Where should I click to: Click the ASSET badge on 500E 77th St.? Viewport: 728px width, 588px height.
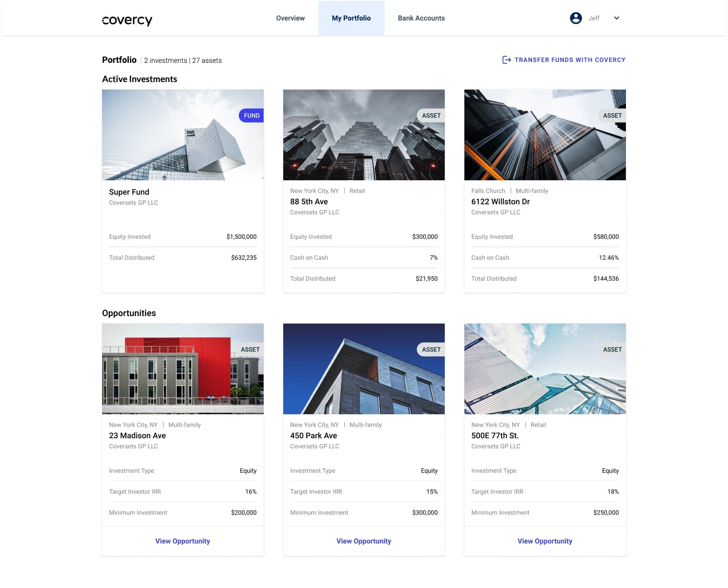point(612,349)
